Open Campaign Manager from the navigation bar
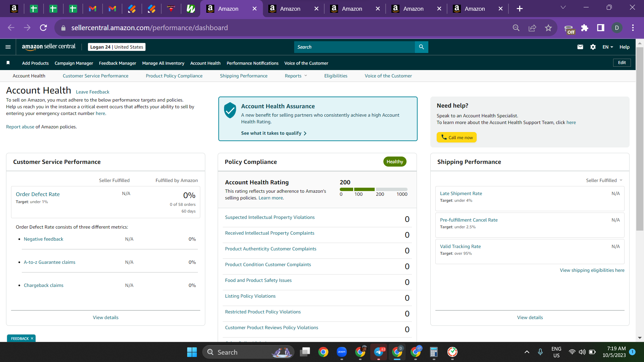The width and height of the screenshot is (644, 362). [x=74, y=63]
